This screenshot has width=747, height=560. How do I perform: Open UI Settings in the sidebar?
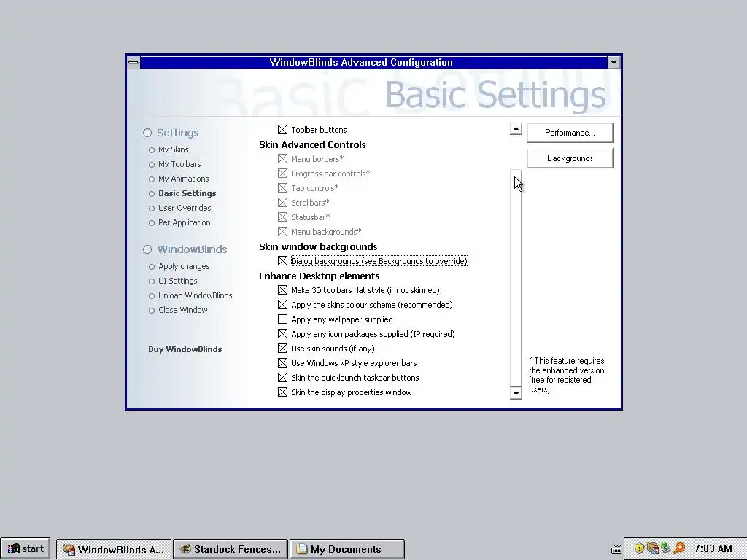(178, 281)
